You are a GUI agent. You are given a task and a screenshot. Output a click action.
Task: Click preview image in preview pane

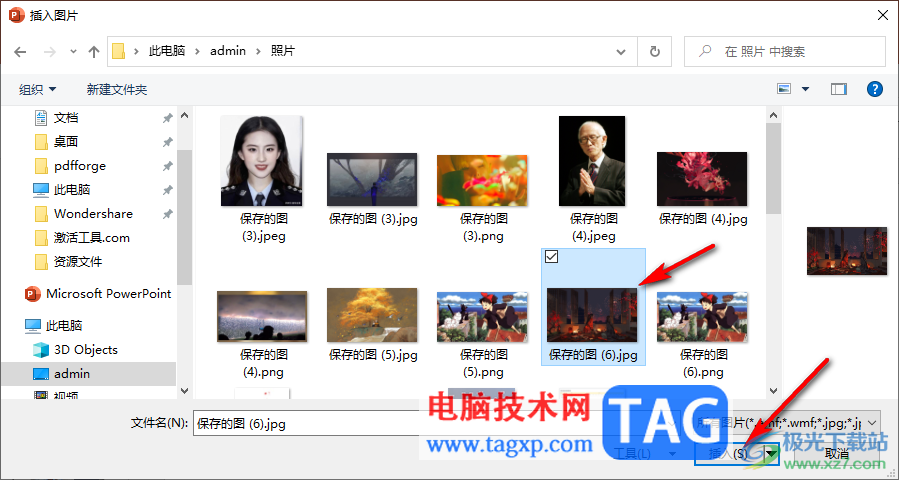coord(847,251)
